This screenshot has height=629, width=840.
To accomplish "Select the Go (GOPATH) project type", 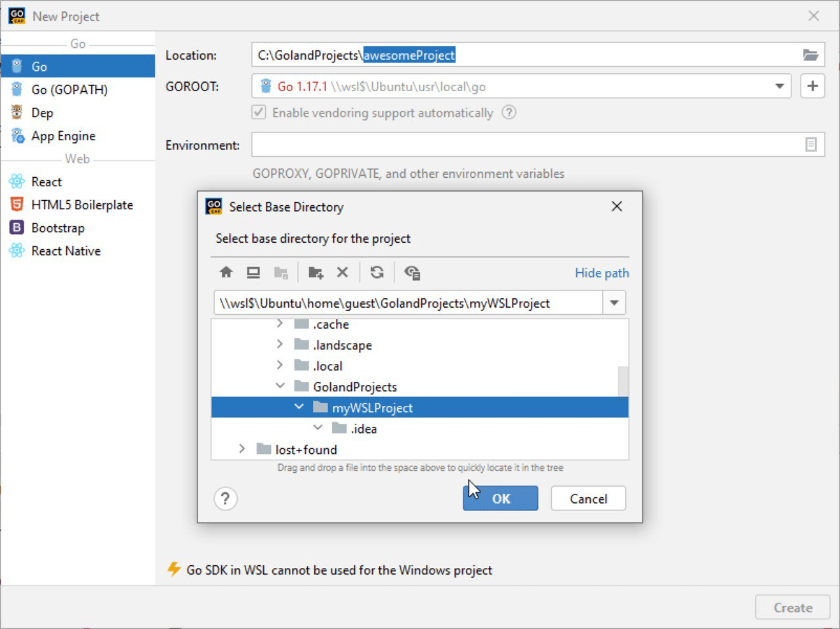I will [x=70, y=89].
